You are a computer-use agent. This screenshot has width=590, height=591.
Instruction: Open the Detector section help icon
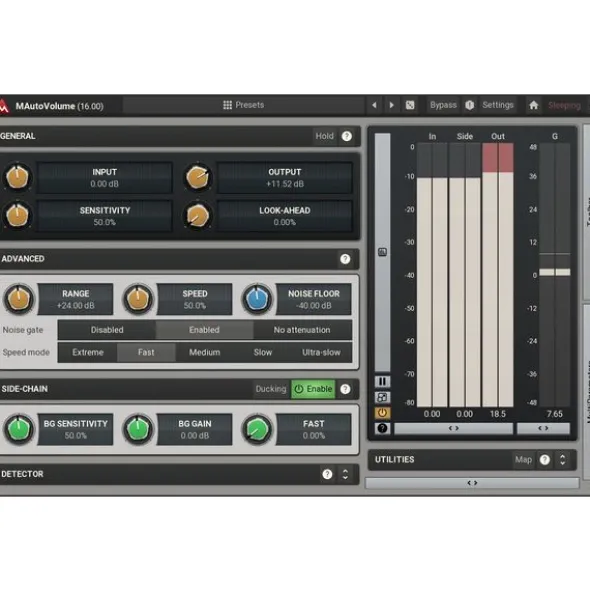327,474
